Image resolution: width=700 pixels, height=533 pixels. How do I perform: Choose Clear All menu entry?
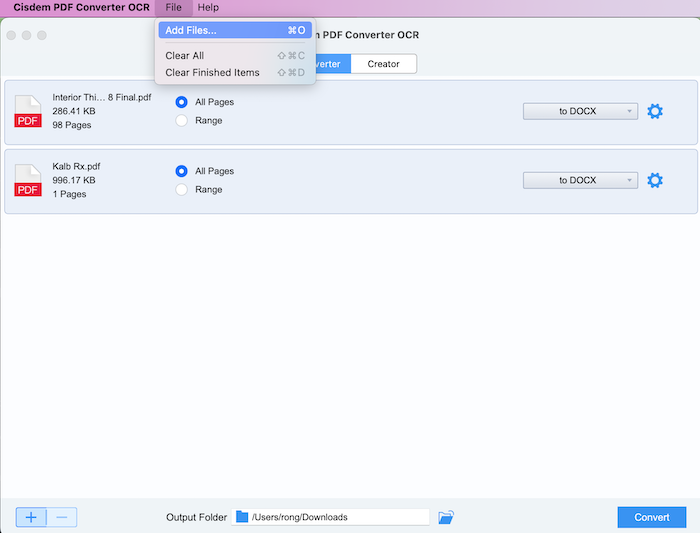[x=235, y=56]
